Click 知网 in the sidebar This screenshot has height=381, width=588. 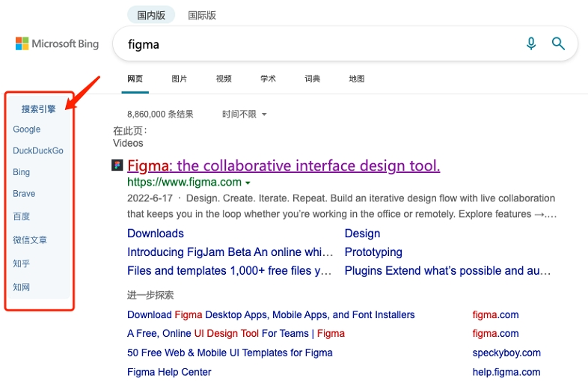click(22, 287)
